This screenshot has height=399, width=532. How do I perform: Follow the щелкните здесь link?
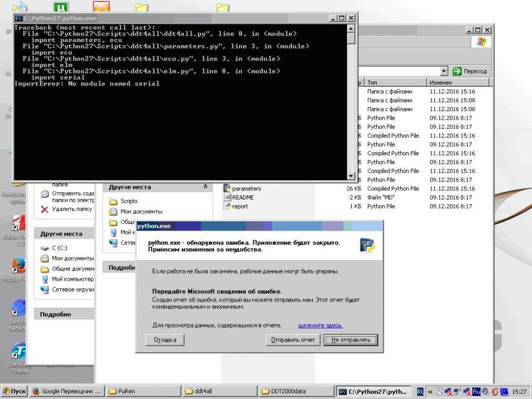[320, 326]
